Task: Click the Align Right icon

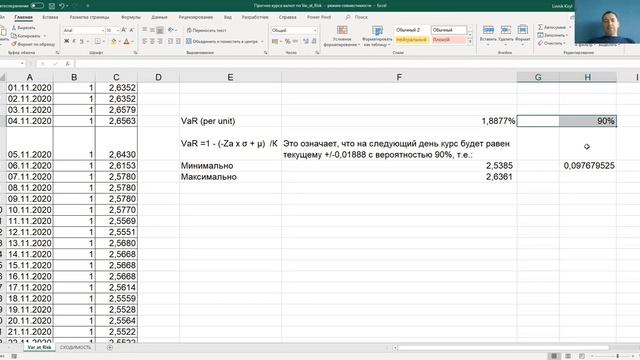Action: click(x=160, y=41)
